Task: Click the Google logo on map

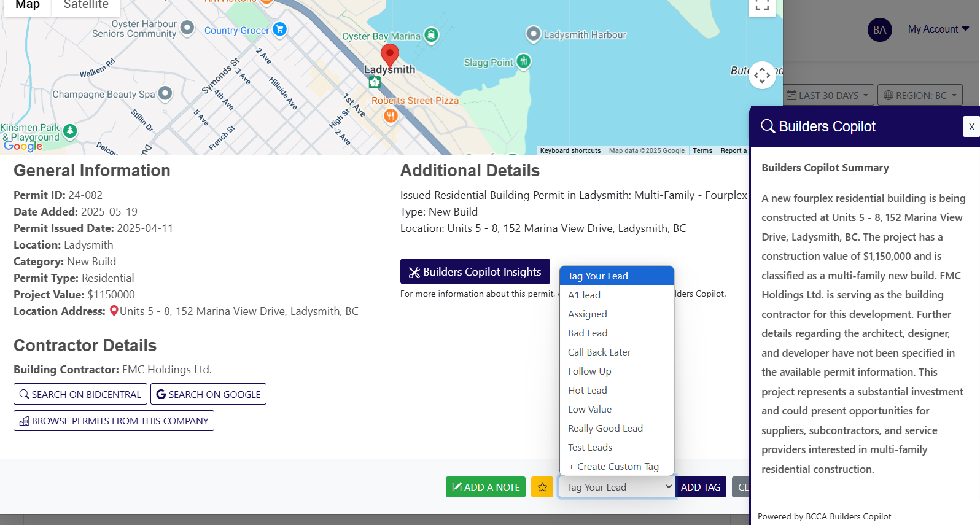Action: 23,146
